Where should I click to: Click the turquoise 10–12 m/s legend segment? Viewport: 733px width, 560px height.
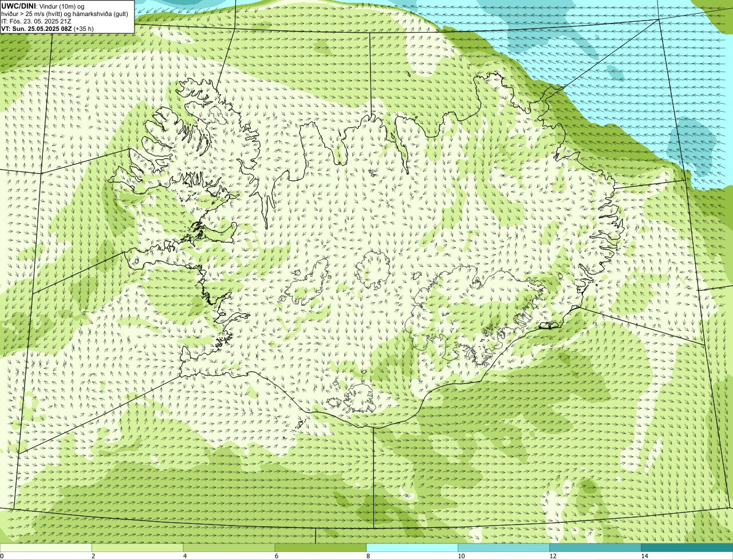point(504,547)
